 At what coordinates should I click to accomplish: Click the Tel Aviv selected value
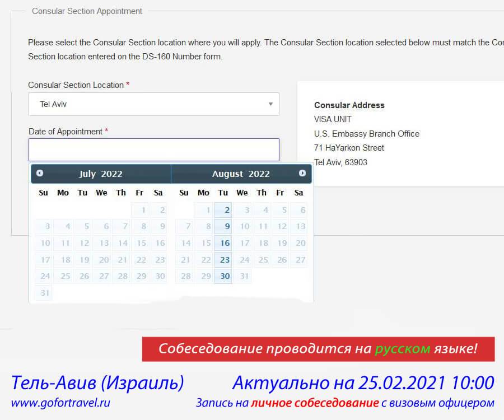pos(54,104)
